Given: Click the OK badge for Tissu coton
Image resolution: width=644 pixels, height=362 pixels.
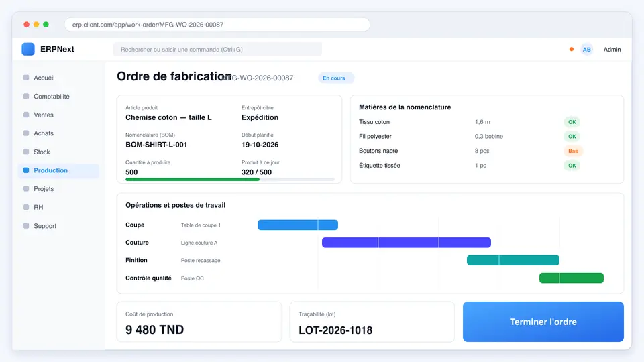Looking at the screenshot, I should click(572, 122).
